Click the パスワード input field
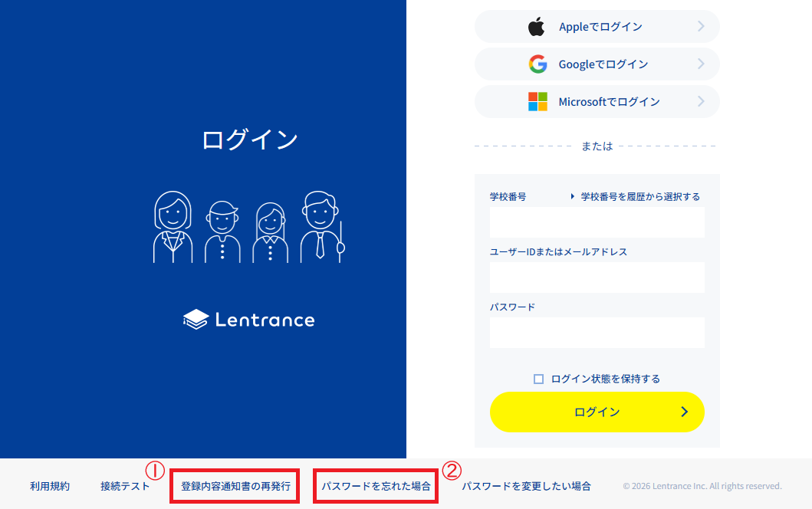The image size is (812, 509). [x=597, y=333]
